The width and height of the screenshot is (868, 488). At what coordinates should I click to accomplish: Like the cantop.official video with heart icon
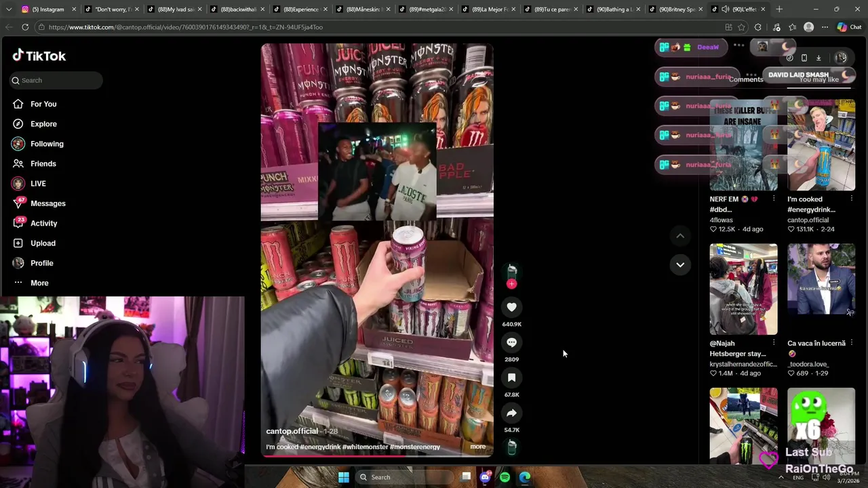[x=511, y=307]
